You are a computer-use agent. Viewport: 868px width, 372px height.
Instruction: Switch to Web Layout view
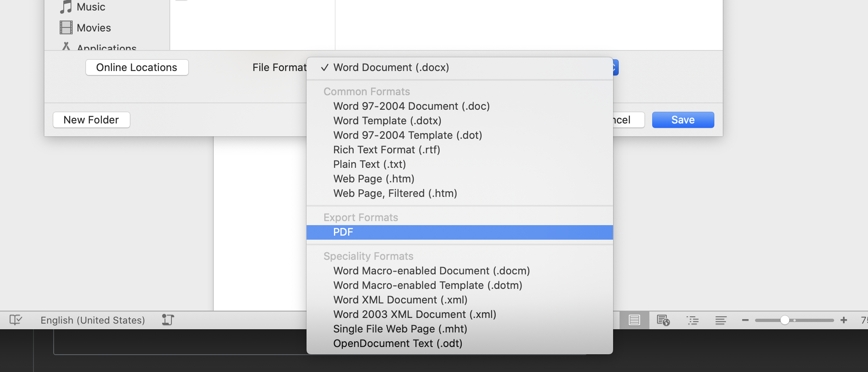(663, 320)
